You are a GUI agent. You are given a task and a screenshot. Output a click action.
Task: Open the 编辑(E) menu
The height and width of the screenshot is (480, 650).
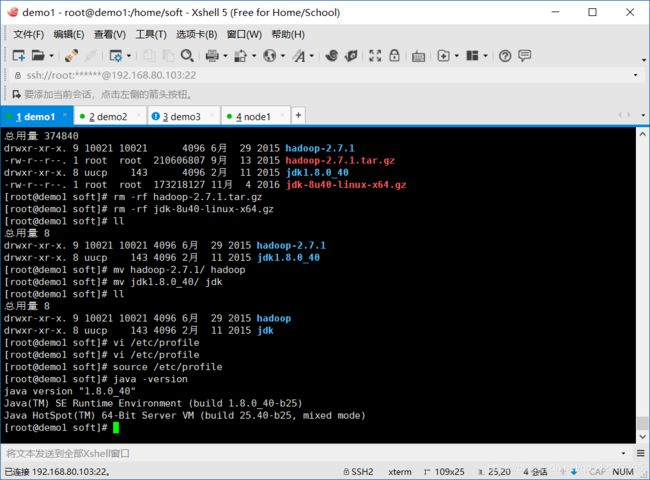(69, 34)
